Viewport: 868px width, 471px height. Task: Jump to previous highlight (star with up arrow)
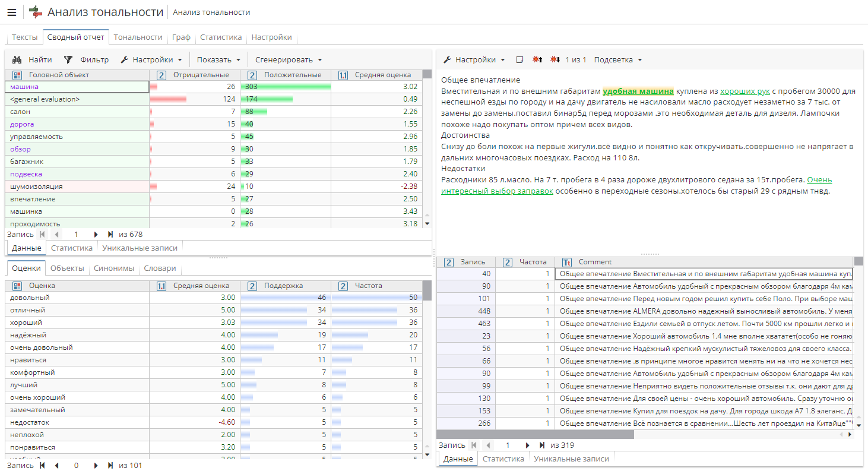click(537, 59)
